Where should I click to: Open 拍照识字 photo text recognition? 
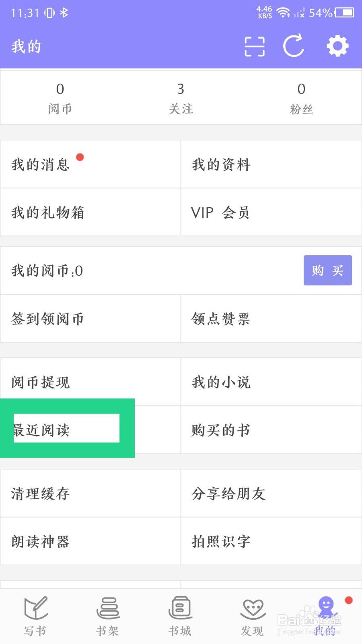tap(271, 541)
